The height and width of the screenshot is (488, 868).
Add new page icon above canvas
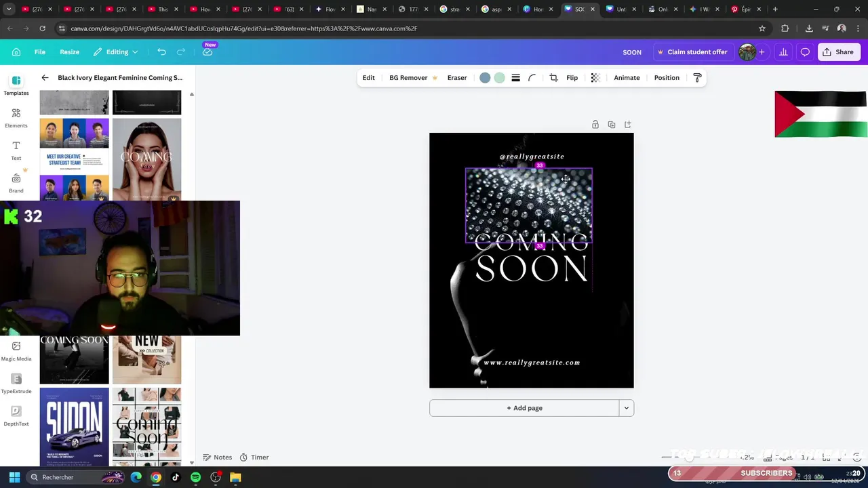click(x=628, y=125)
